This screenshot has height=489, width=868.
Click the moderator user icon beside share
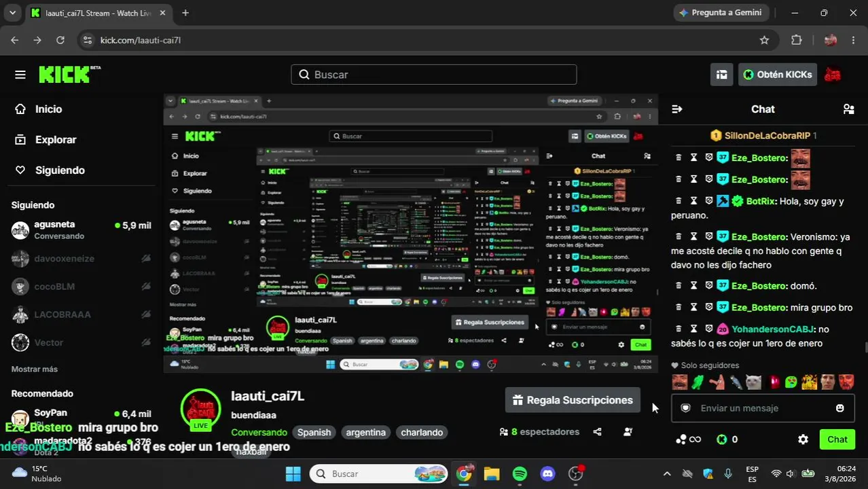pos(628,432)
